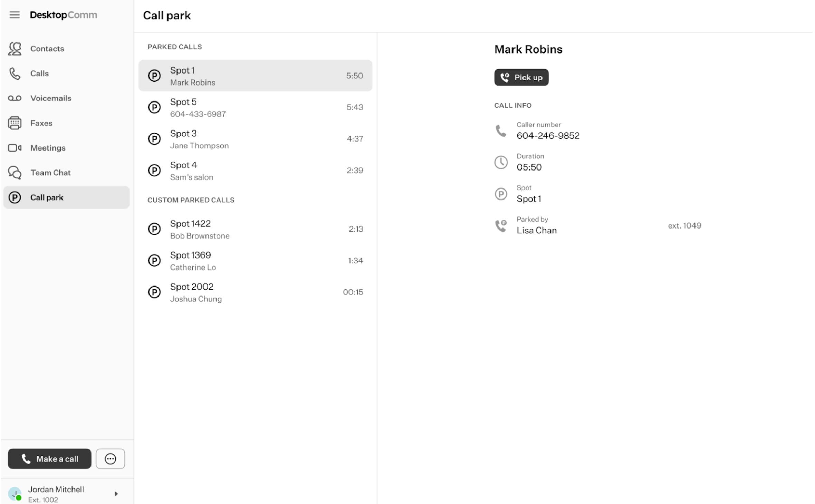Pick up Mark Robins' parked call
815x504 pixels.
click(x=521, y=77)
